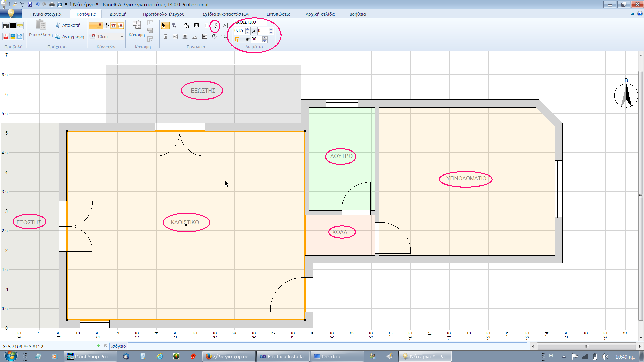644x362 pixels.
Task: Open the Εκτυπώσεις ribbon tab
Action: point(278,14)
